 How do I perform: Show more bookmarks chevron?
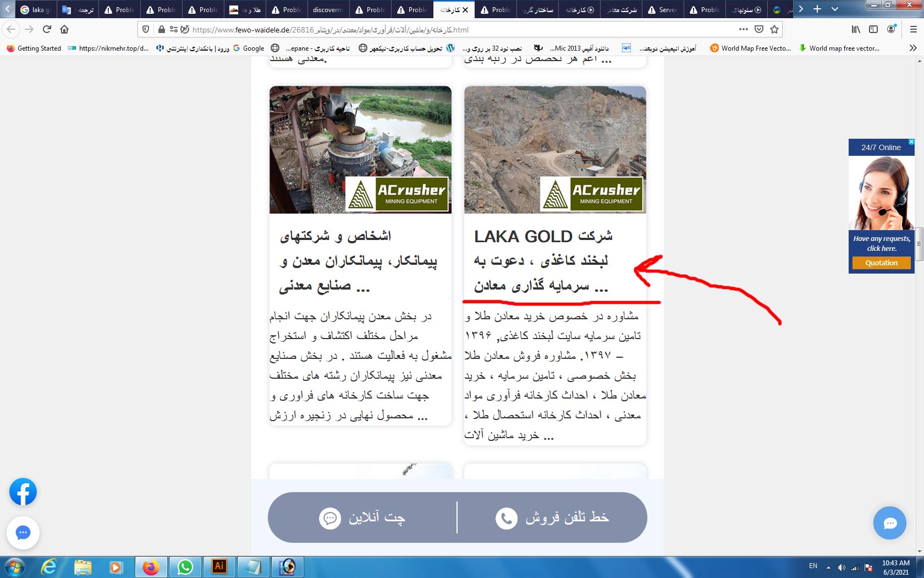pos(913,48)
